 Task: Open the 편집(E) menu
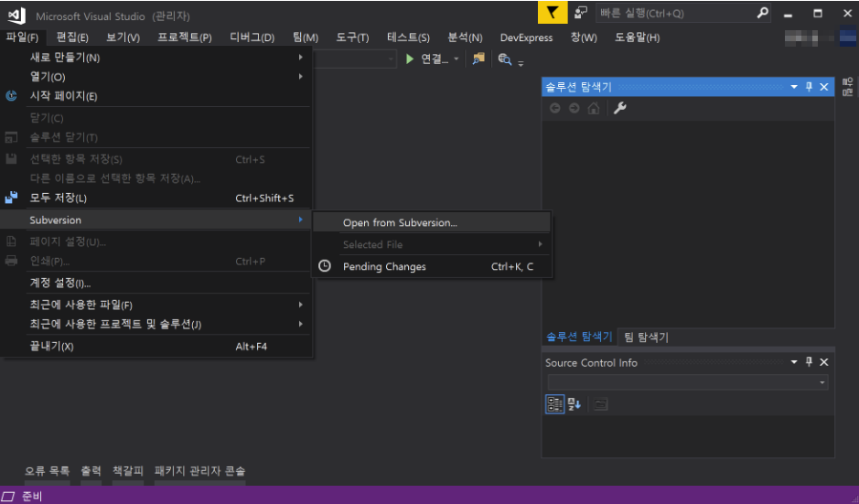click(72, 38)
